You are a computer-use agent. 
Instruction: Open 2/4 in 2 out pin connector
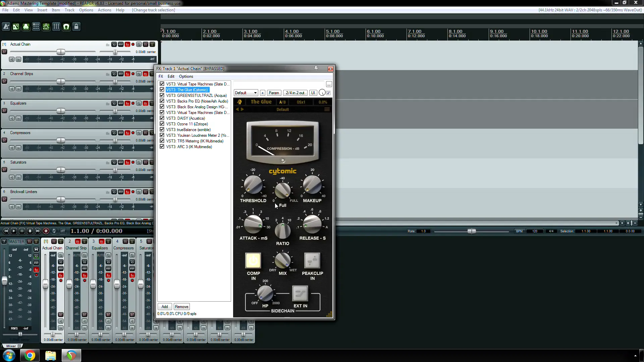(x=295, y=93)
